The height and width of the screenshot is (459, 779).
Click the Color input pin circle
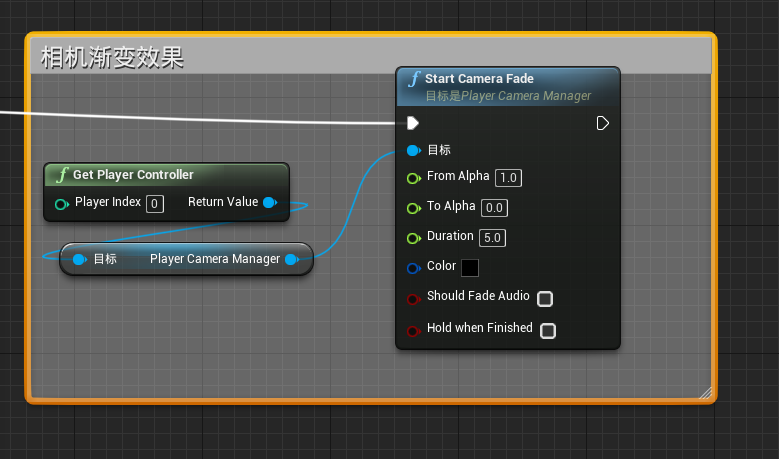click(x=413, y=268)
